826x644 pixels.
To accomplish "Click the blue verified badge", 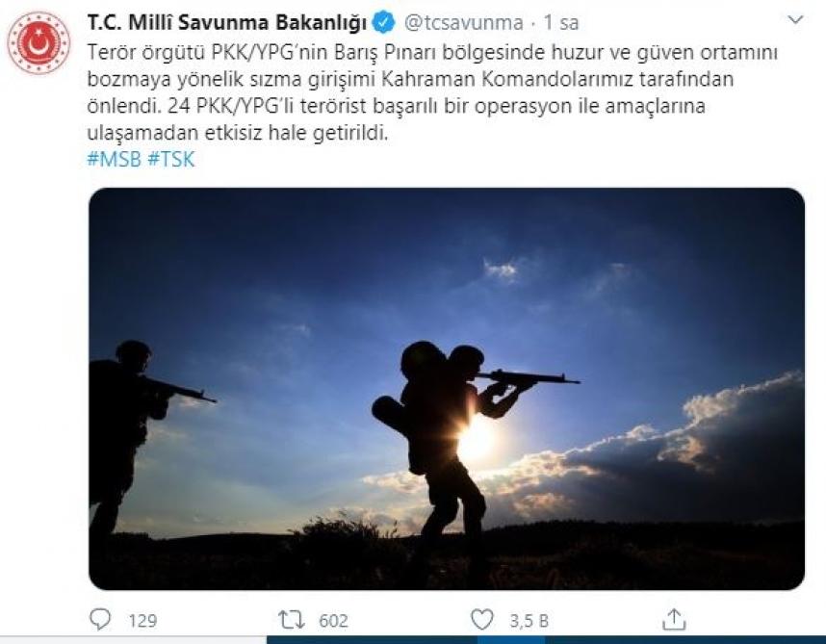I will [383, 23].
